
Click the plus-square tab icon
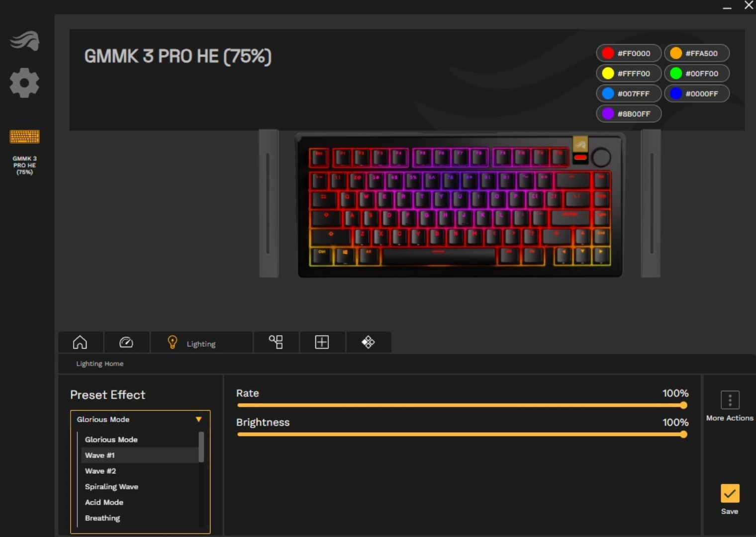[x=322, y=342]
